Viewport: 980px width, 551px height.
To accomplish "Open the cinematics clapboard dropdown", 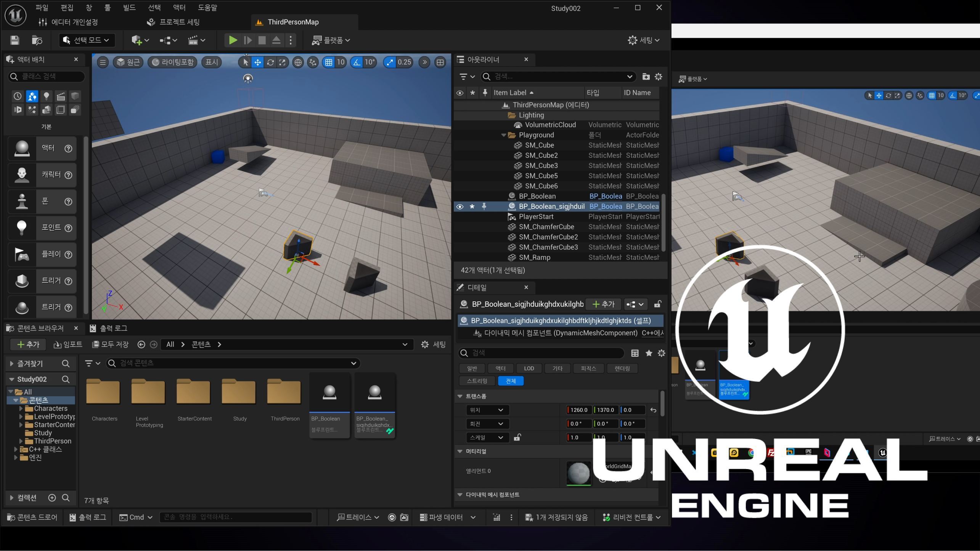I will 197,40.
